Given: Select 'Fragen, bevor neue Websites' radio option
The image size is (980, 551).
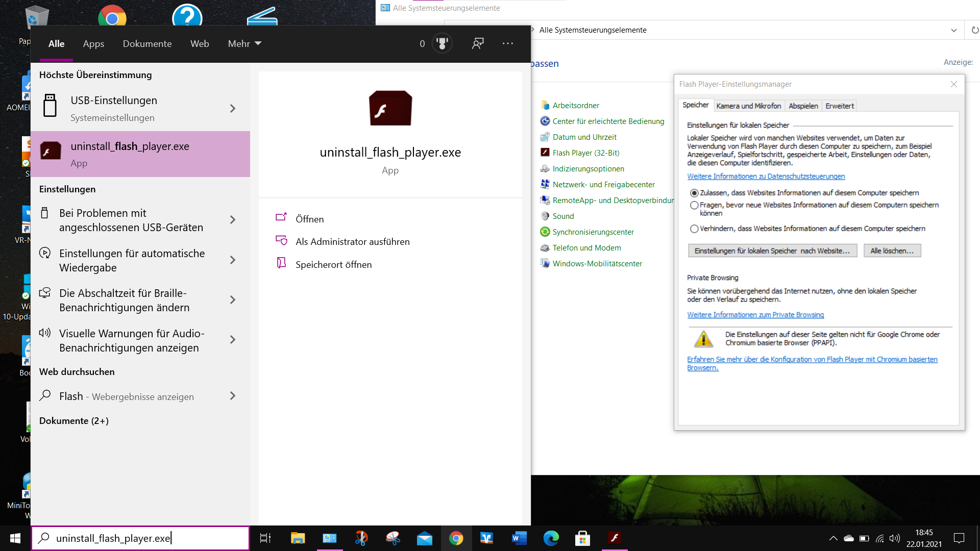Looking at the screenshot, I should coord(694,205).
